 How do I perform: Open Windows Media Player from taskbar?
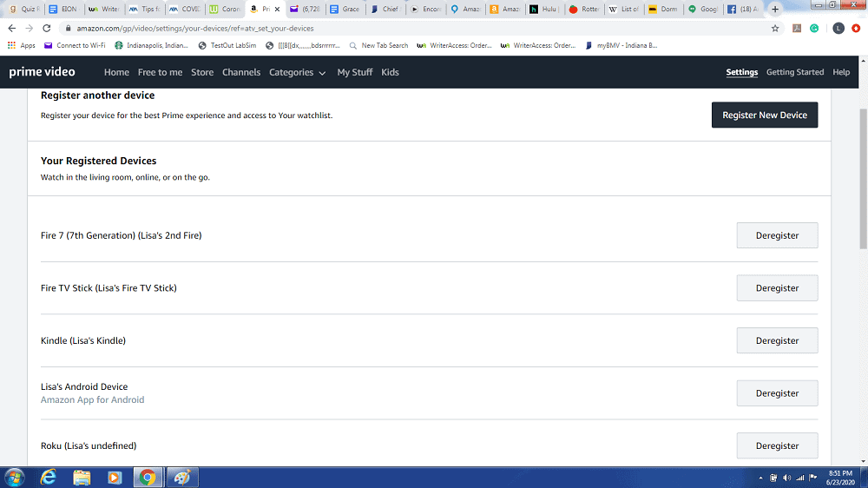[x=115, y=478]
